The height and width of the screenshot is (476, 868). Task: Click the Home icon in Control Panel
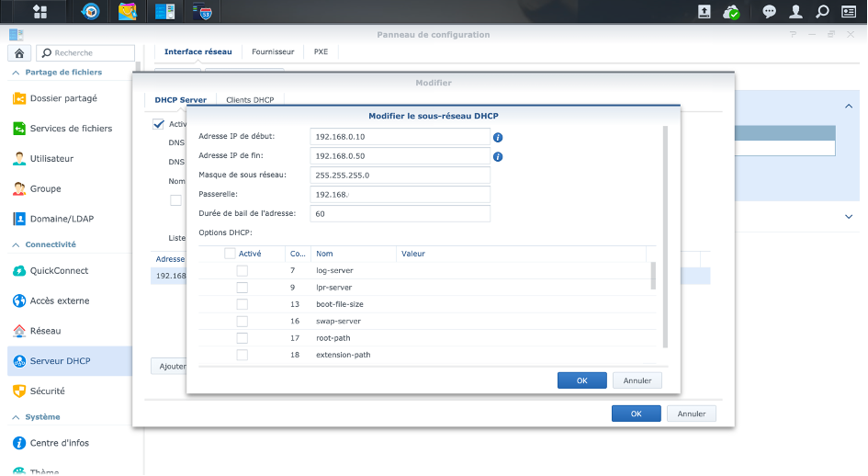tap(19, 53)
